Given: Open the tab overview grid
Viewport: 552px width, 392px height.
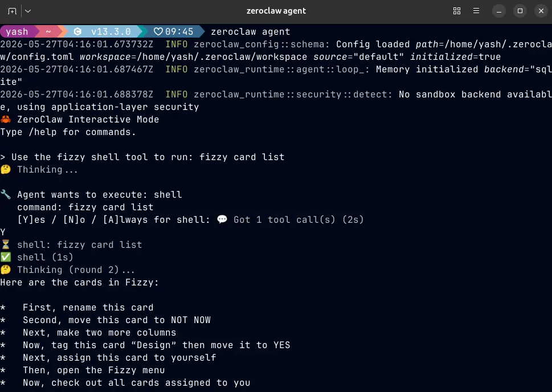Looking at the screenshot, I should 457,11.
